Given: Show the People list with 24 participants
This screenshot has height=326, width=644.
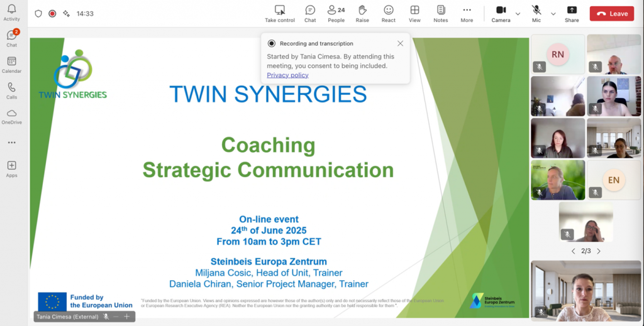Looking at the screenshot, I should click(x=336, y=14).
